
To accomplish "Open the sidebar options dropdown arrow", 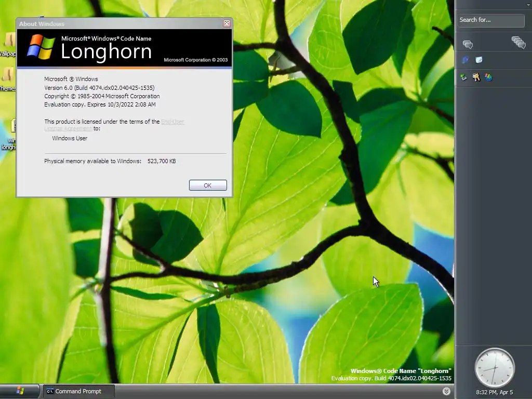I will click(528, 4).
